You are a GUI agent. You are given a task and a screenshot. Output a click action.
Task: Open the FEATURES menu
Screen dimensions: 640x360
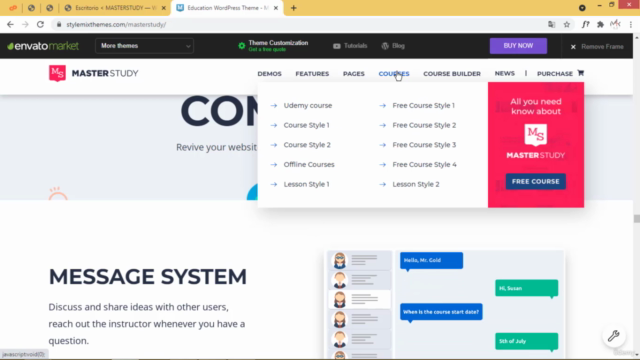[312, 74]
